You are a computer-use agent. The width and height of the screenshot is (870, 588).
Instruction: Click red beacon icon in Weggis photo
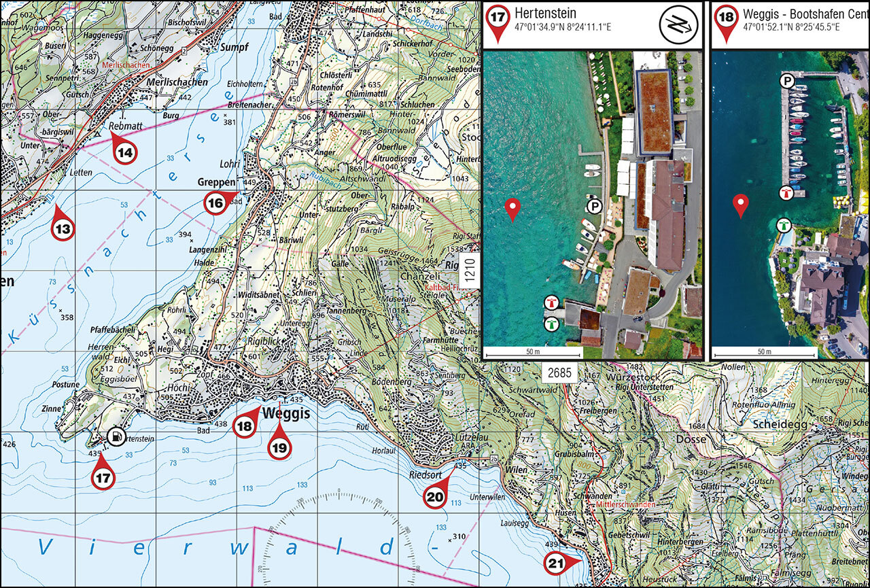(x=787, y=194)
